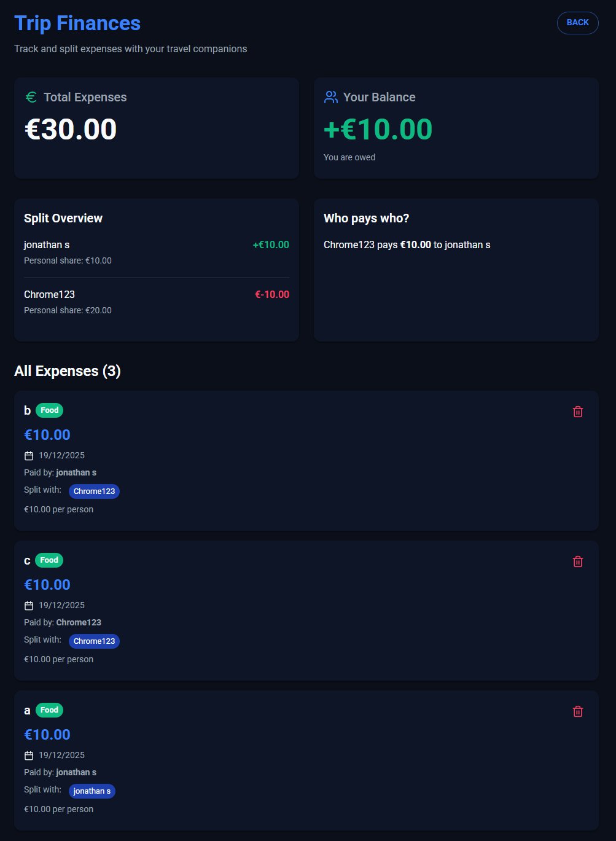The width and height of the screenshot is (616, 841).
Task: Delete expense c with its trash icon
Action: 577,561
